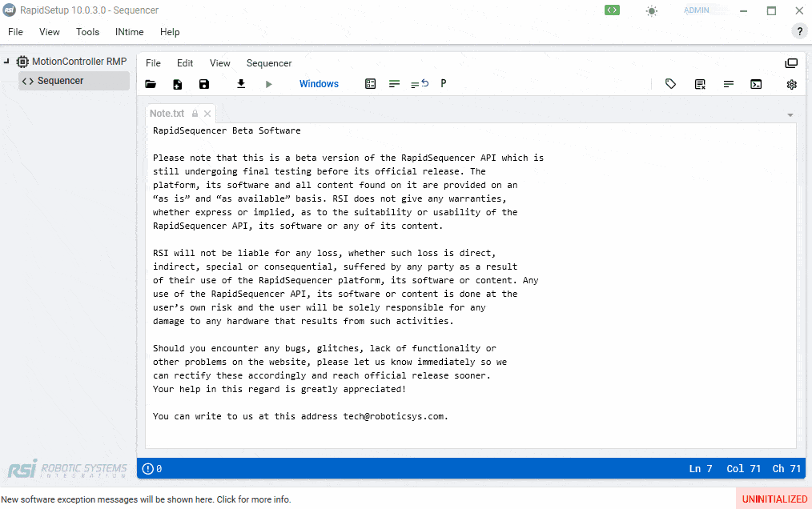This screenshot has height=509, width=812.
Task: Save the current file with floppy icon
Action: click(x=204, y=84)
